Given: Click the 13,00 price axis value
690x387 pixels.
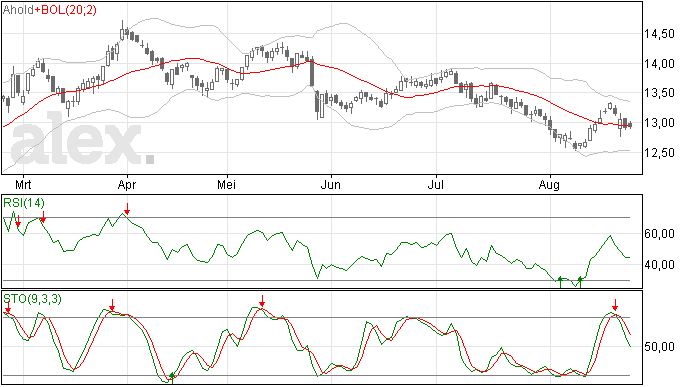Looking at the screenshot, I should point(659,123).
